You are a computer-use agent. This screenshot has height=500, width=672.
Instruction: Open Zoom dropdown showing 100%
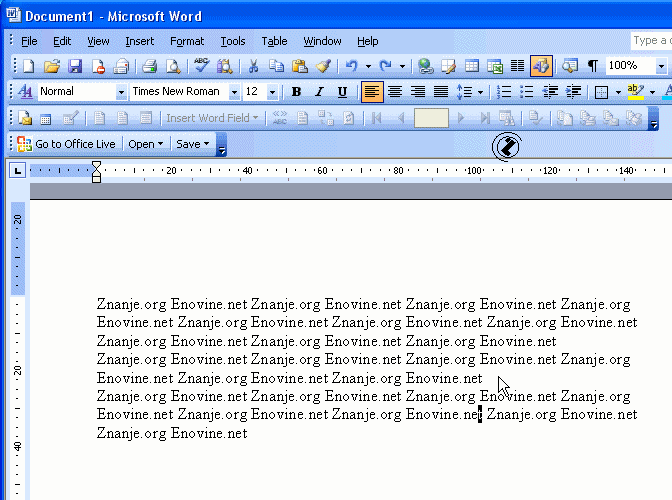(661, 66)
